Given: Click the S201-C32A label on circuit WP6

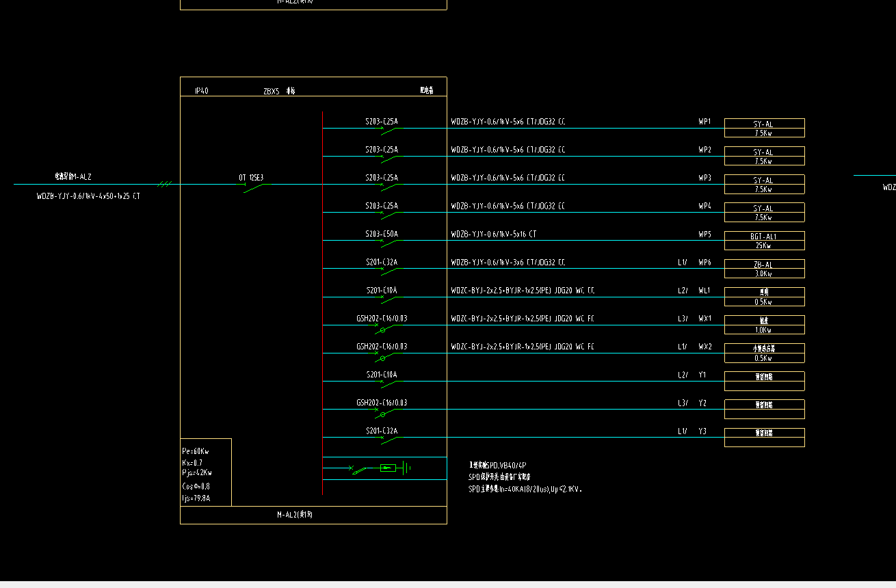Looking at the screenshot, I should point(382,262).
